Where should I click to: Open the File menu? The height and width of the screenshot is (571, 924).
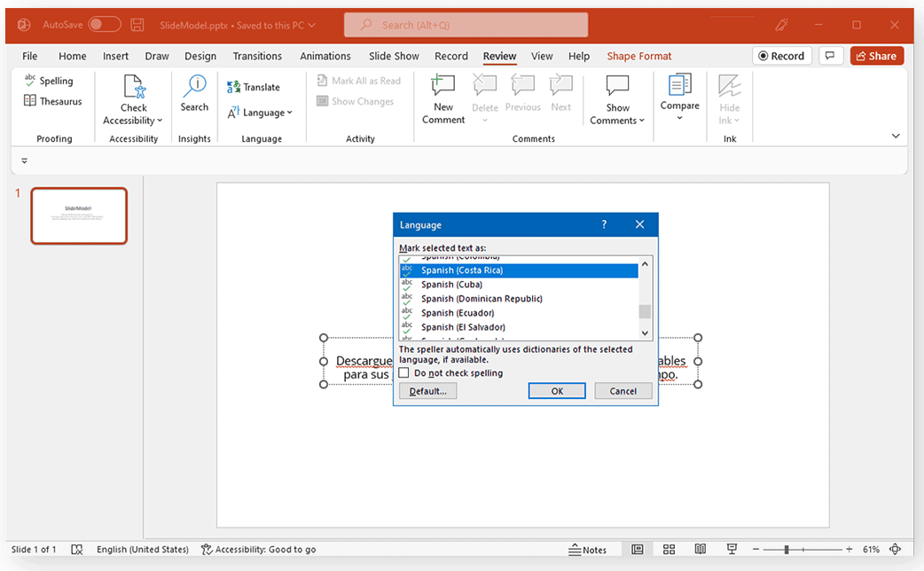tap(29, 56)
